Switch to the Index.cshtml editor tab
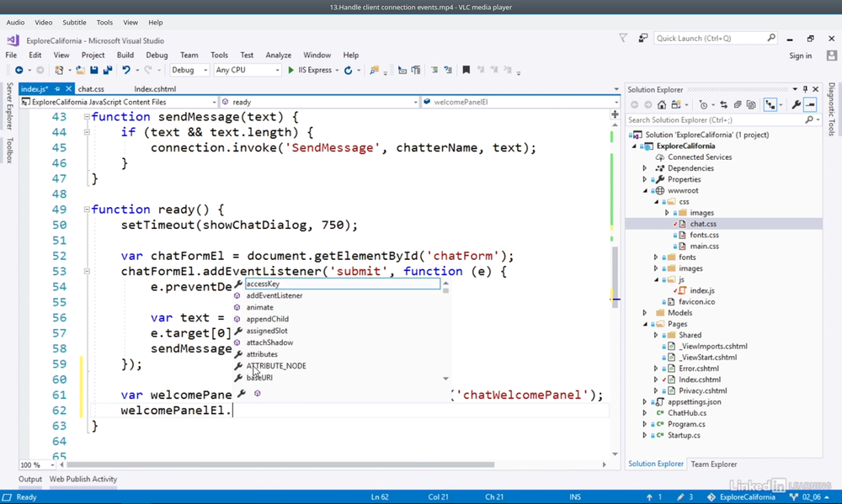Viewport: 842px width, 504px height. (x=155, y=89)
